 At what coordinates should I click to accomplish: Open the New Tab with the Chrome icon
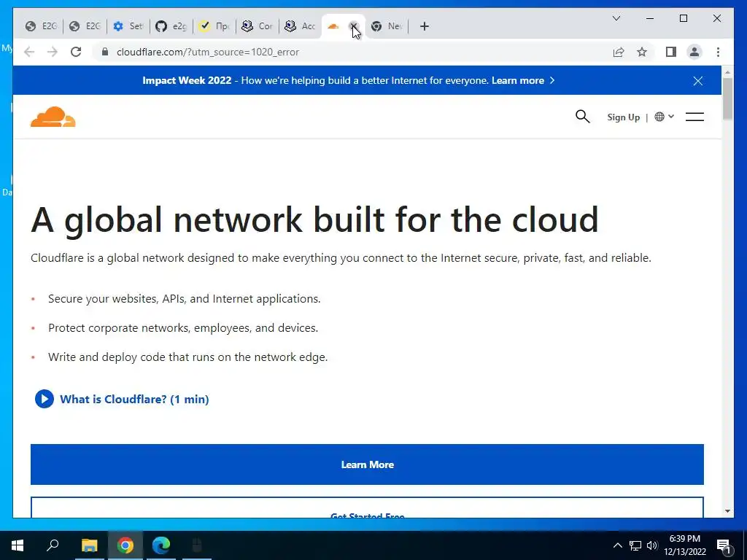pos(387,26)
